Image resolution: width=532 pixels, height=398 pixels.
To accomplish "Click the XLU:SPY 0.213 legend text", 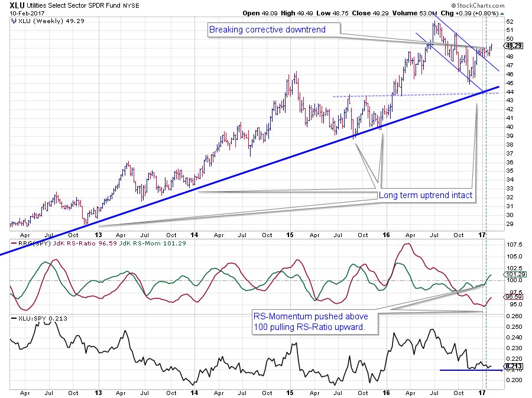I will [x=43, y=319].
